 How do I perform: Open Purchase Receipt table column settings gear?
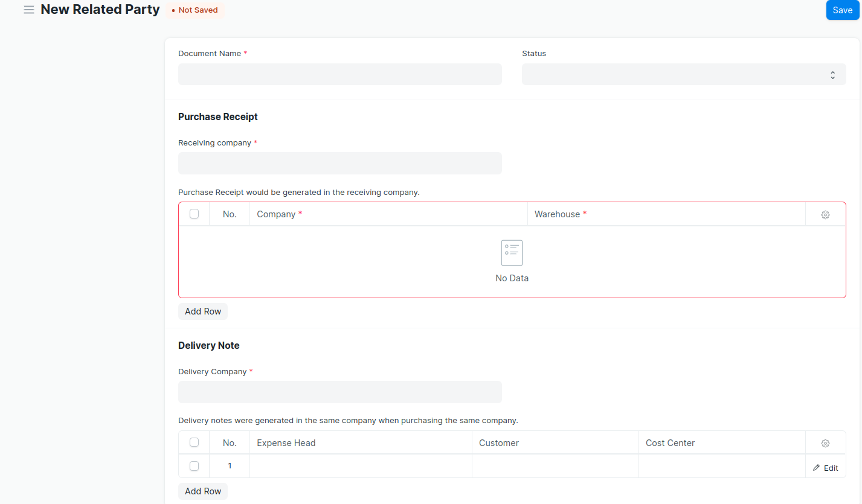[x=825, y=215]
